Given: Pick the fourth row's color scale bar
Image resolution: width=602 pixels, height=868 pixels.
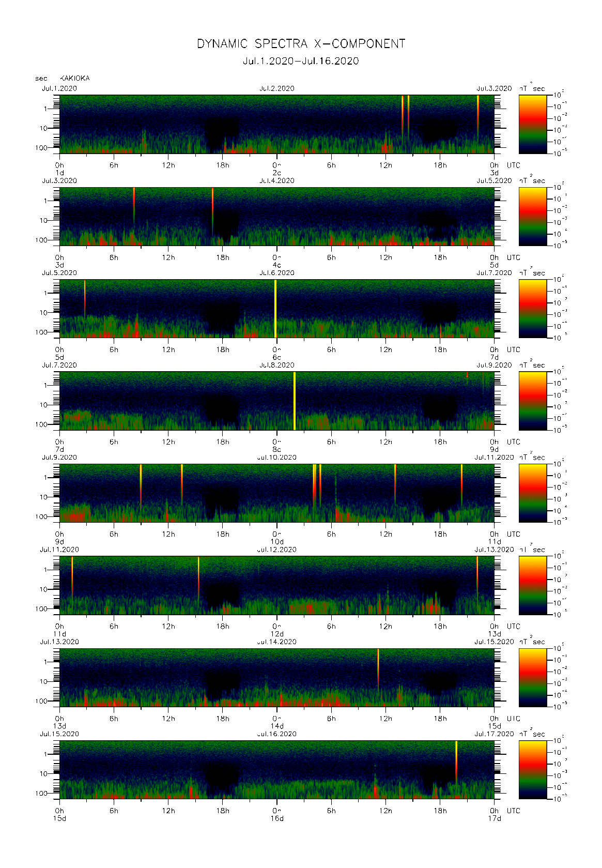Looking at the screenshot, I should (532, 401).
